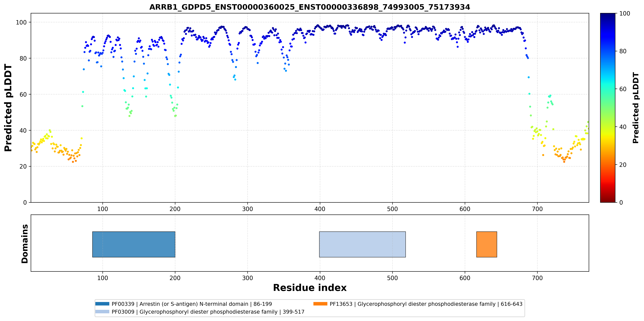Viewport: 644px width, 321px height.
Task: Click the y-axis 60 tick label
Action: [x=23, y=94]
